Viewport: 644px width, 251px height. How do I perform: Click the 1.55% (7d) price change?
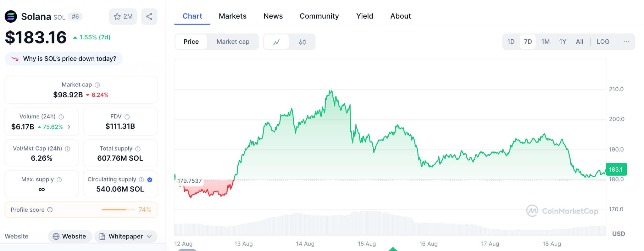pos(92,37)
